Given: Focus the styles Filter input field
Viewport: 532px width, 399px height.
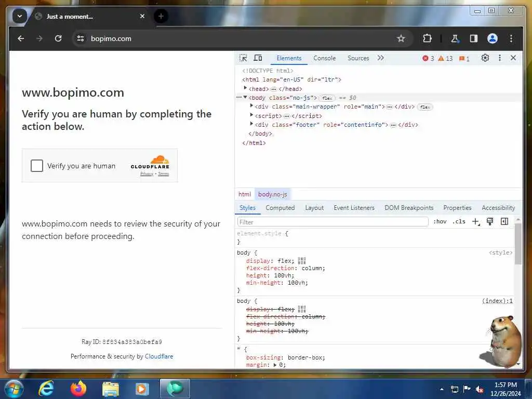Looking at the screenshot, I should point(333,222).
